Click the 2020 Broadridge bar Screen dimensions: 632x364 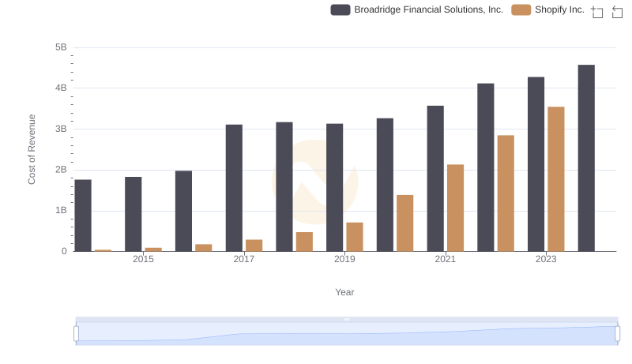pos(385,185)
